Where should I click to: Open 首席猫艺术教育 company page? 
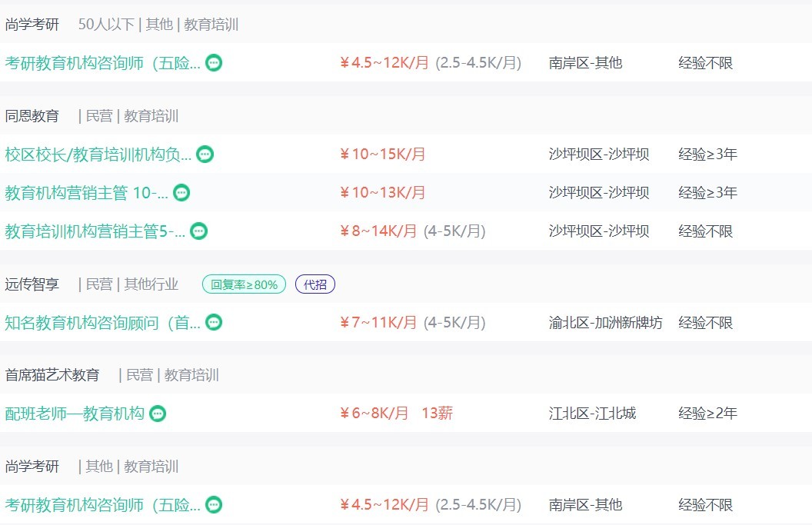click(x=52, y=375)
